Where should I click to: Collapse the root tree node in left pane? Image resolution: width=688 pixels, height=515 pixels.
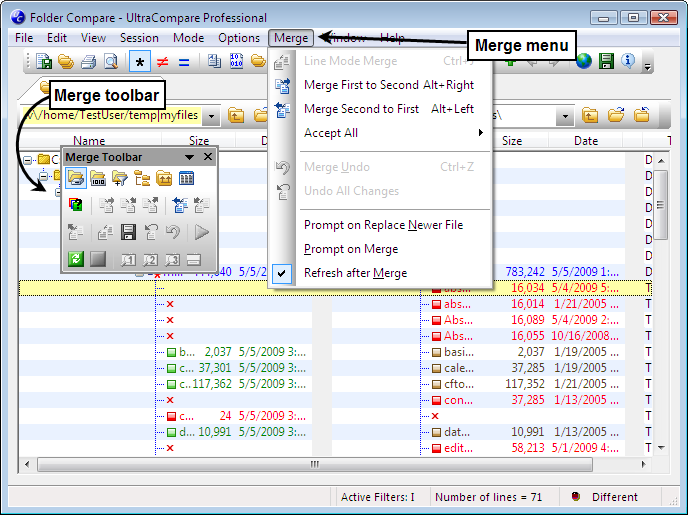(x=28, y=160)
